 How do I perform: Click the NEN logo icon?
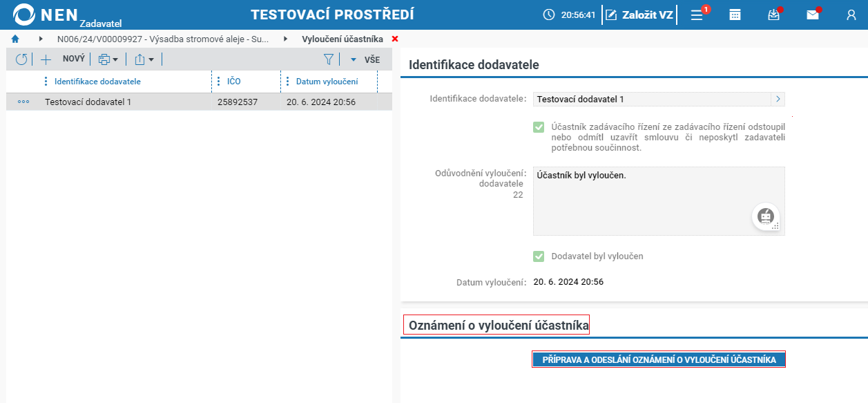point(23,14)
